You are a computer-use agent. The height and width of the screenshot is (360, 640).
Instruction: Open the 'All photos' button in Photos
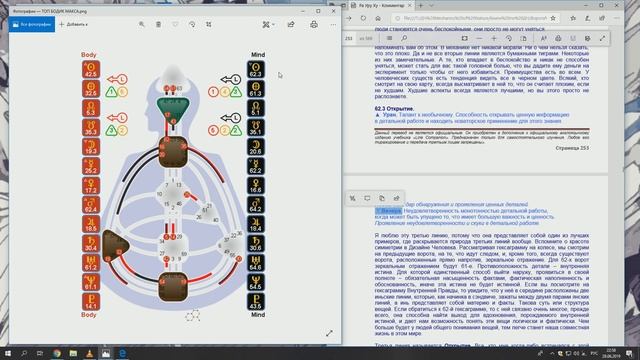pos(32,24)
